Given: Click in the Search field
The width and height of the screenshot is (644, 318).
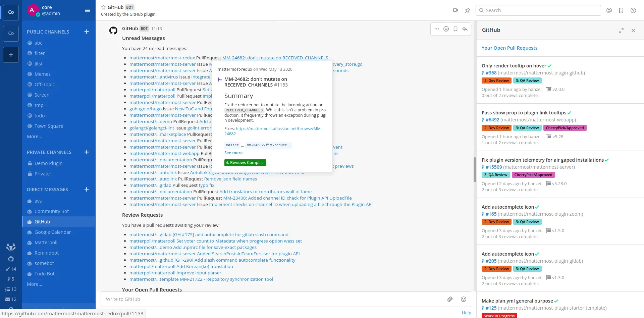Looking at the screenshot, I should pos(538,10).
